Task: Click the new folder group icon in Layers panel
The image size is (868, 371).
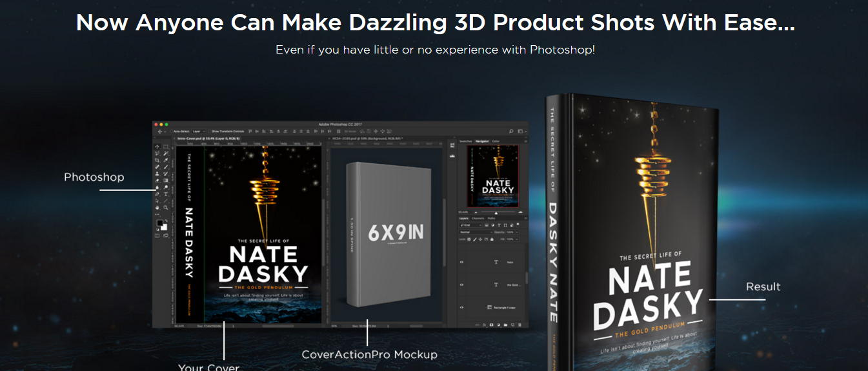Action: 505,325
